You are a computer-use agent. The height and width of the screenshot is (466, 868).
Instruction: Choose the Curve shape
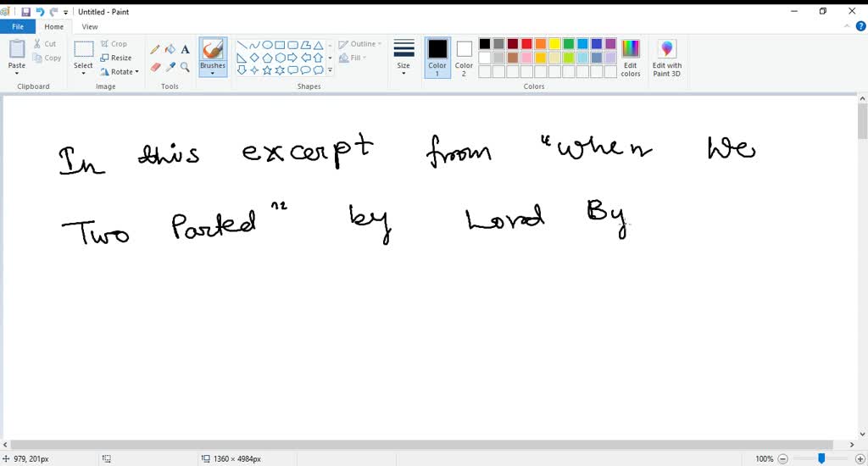[x=254, y=46]
